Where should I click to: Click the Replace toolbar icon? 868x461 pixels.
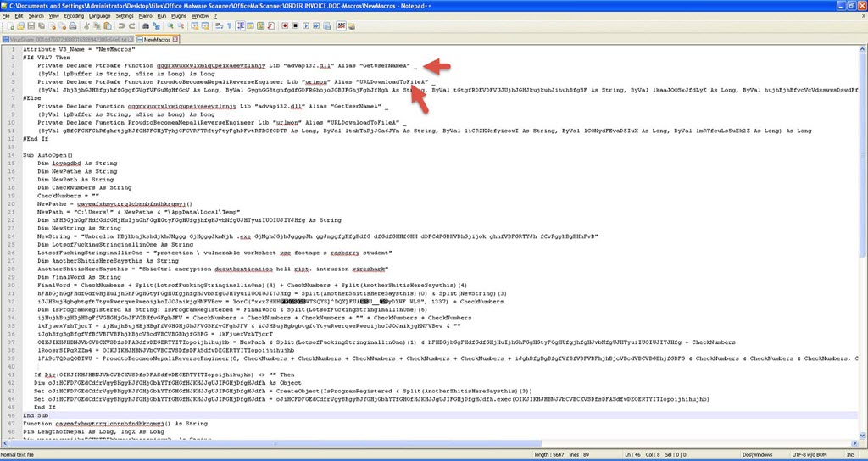tap(156, 26)
